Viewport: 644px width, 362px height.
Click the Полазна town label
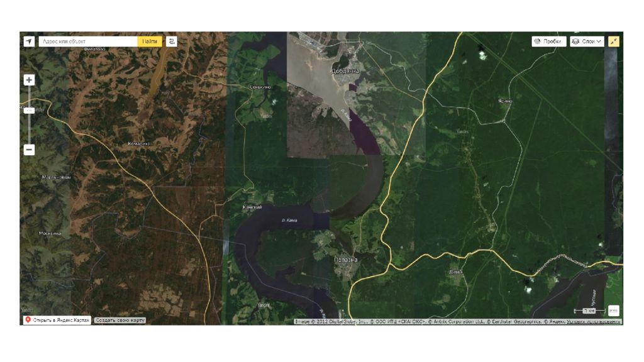346,260
